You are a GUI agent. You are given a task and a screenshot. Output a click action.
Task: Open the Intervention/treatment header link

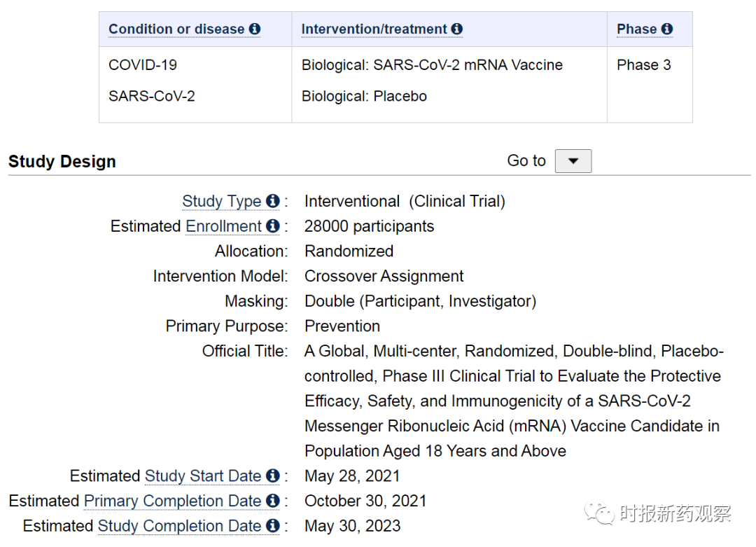[374, 29]
